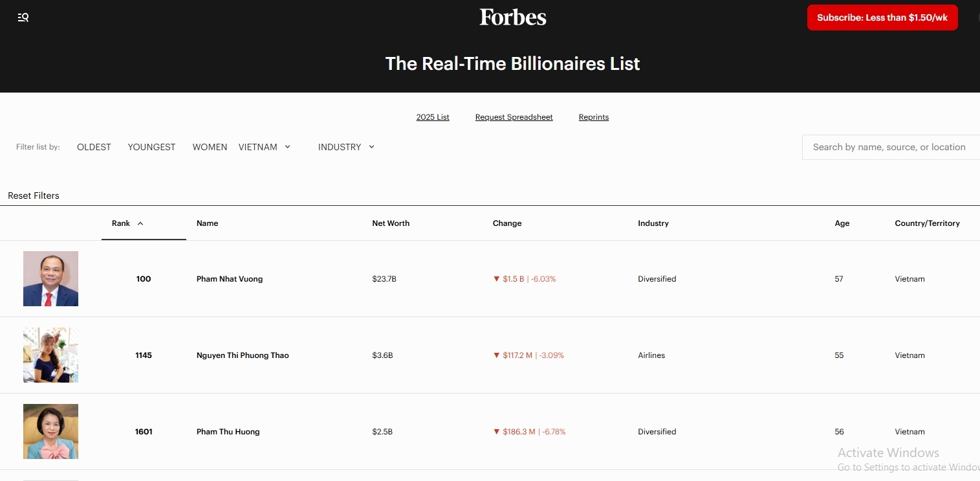This screenshot has height=481, width=980.
Task: Sort by the Change column header
Action: (x=506, y=223)
